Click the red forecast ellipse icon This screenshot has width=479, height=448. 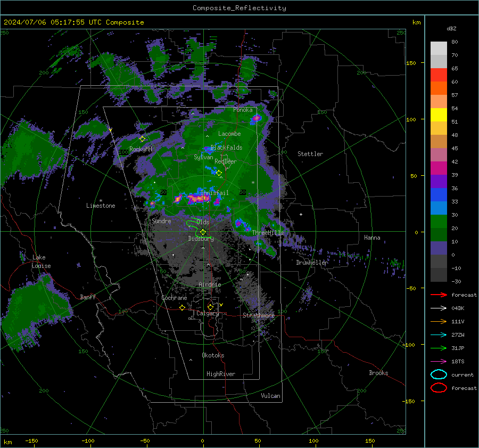click(439, 388)
